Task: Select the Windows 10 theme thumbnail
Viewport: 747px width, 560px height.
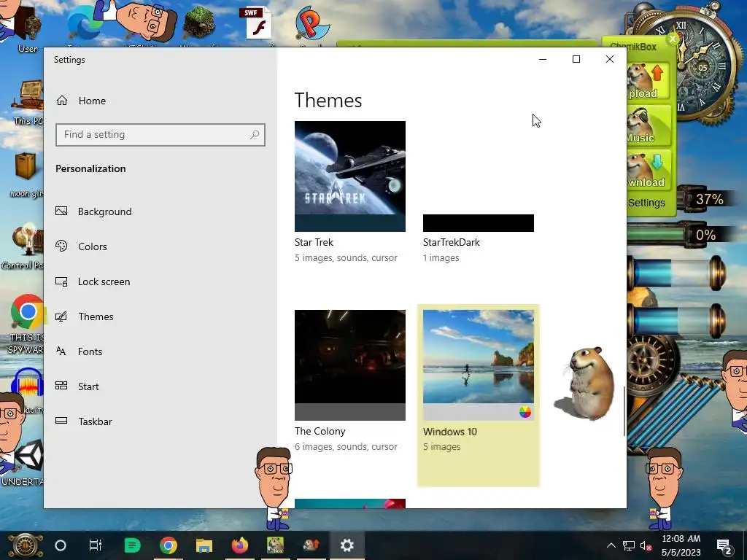Action: (479, 365)
